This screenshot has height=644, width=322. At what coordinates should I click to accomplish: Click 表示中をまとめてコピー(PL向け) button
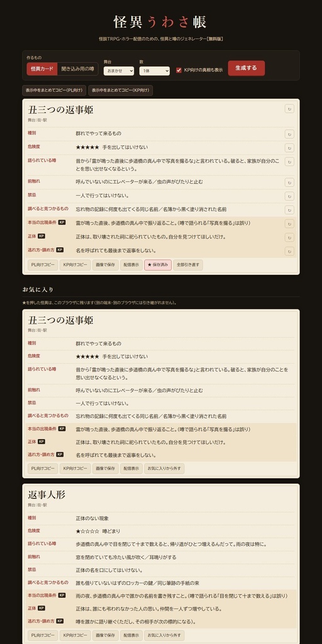tap(54, 91)
